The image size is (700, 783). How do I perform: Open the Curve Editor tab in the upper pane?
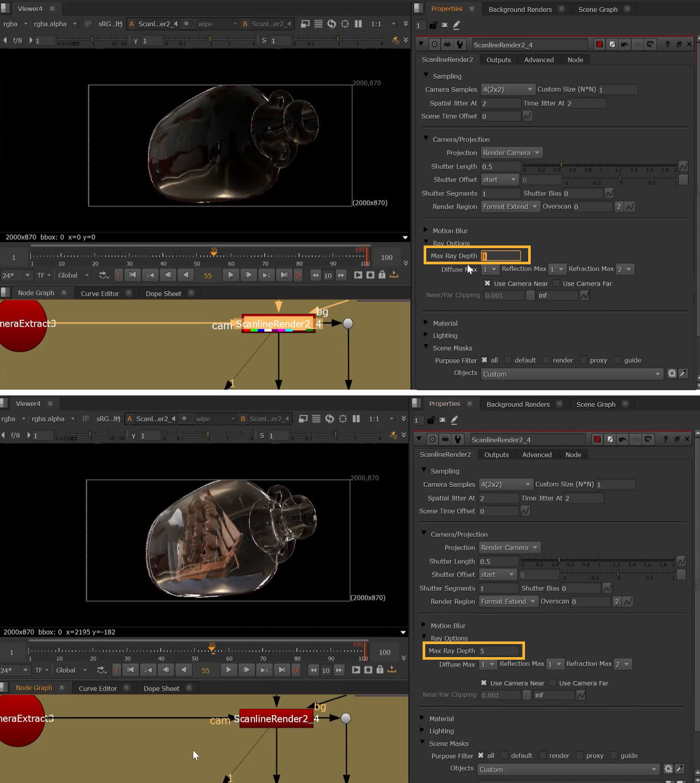click(100, 293)
